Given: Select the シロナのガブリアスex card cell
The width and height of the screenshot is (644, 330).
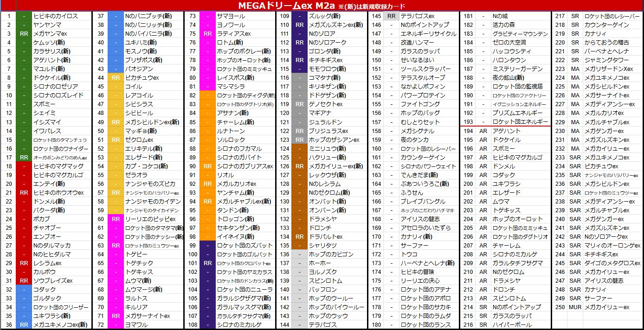Looking at the screenshot, I should tap(244, 166).
